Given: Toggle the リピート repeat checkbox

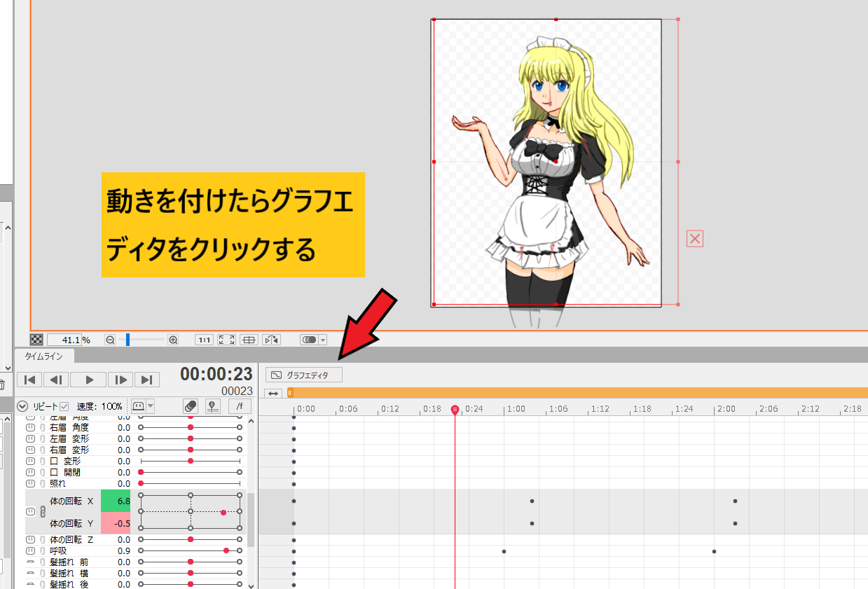Looking at the screenshot, I should 64,406.
